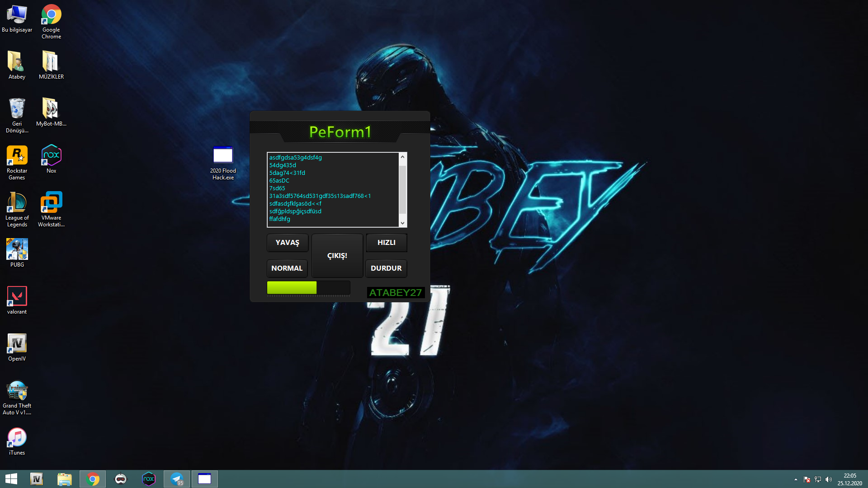Image resolution: width=868 pixels, height=488 pixels.
Task: Click the NORMAL speed button
Action: click(x=287, y=268)
